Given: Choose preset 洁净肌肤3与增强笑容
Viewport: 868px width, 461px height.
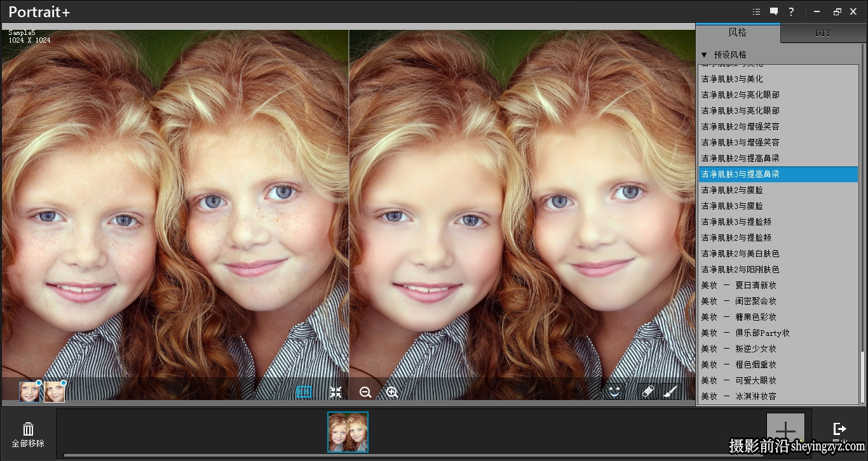Looking at the screenshot, I should point(778,142).
